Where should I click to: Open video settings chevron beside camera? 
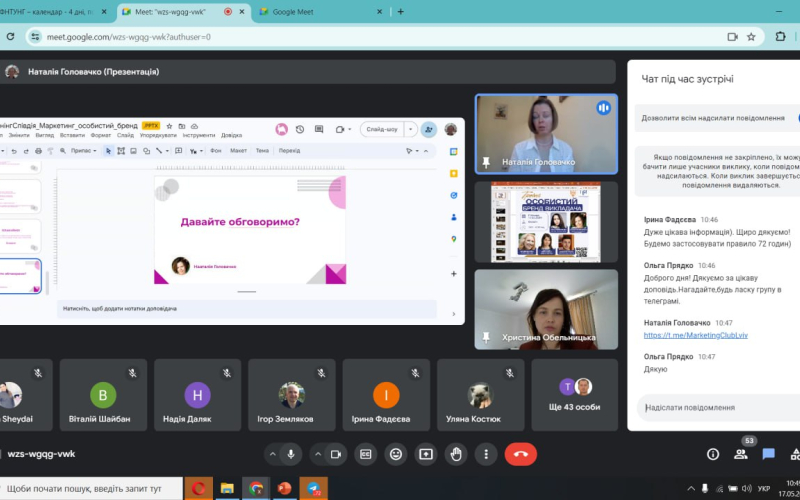click(x=317, y=454)
